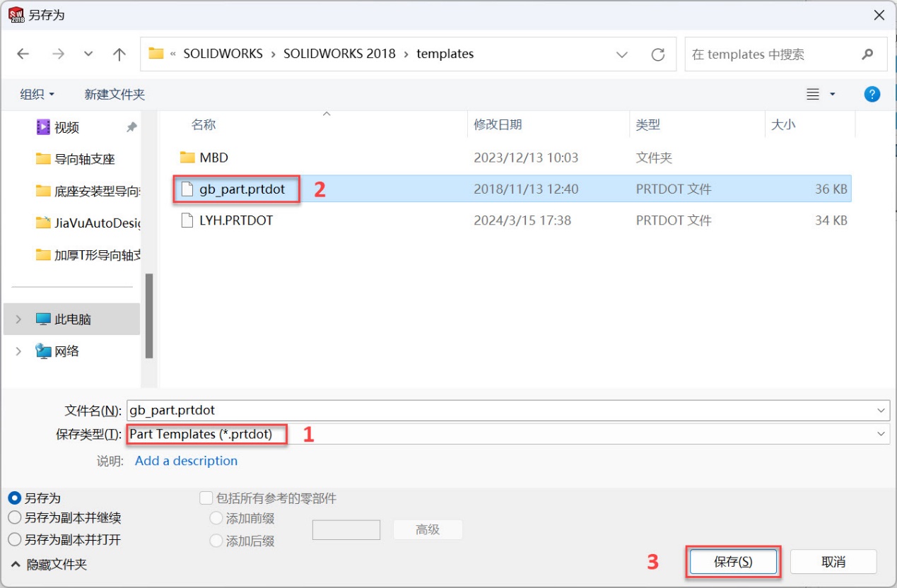Expand address bar history dropdown
The image size is (897, 588).
click(622, 54)
